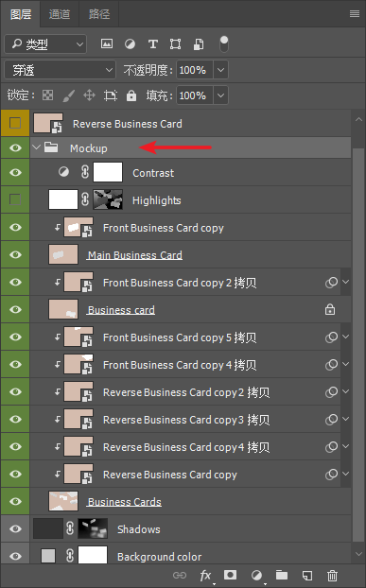
Task: Select the Business Cards layer name
Action: click(125, 502)
